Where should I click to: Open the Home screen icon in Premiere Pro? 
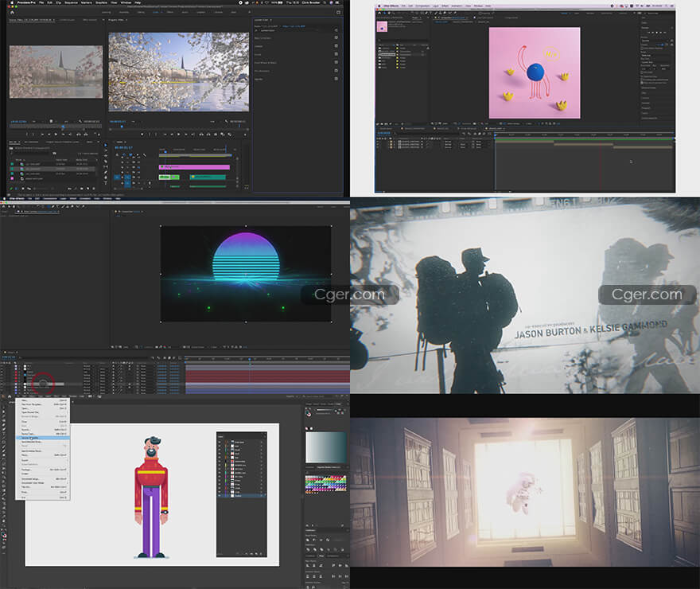(12, 13)
